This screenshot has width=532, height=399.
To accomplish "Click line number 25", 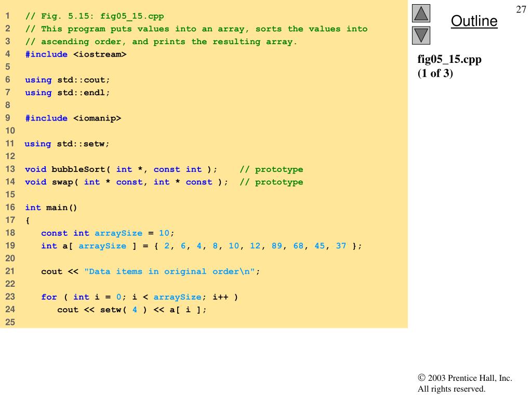I will 10,322.
